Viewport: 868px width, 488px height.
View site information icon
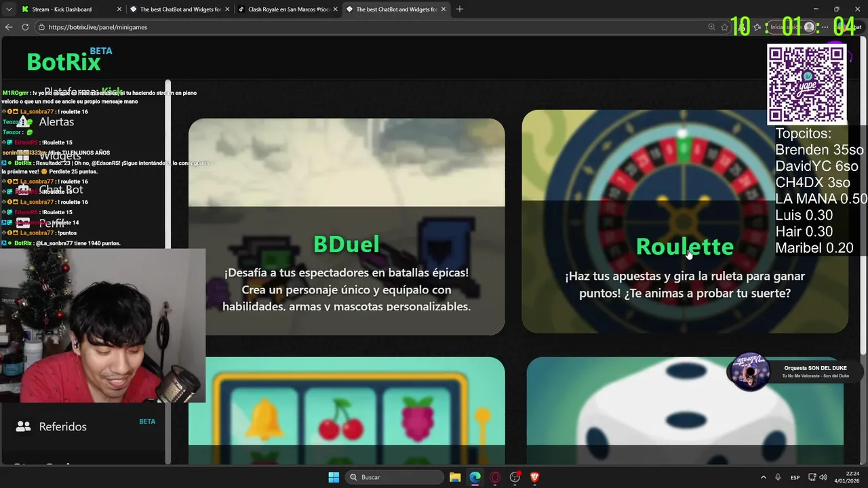(41, 27)
